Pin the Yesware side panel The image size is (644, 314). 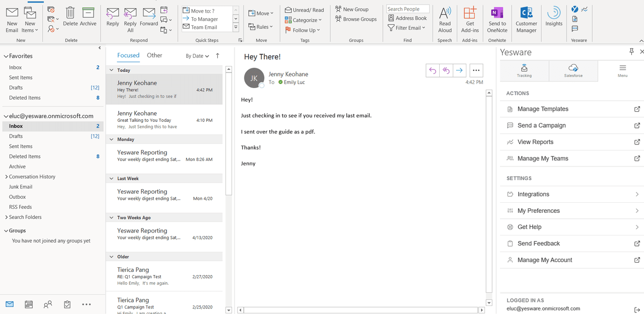[x=632, y=52]
